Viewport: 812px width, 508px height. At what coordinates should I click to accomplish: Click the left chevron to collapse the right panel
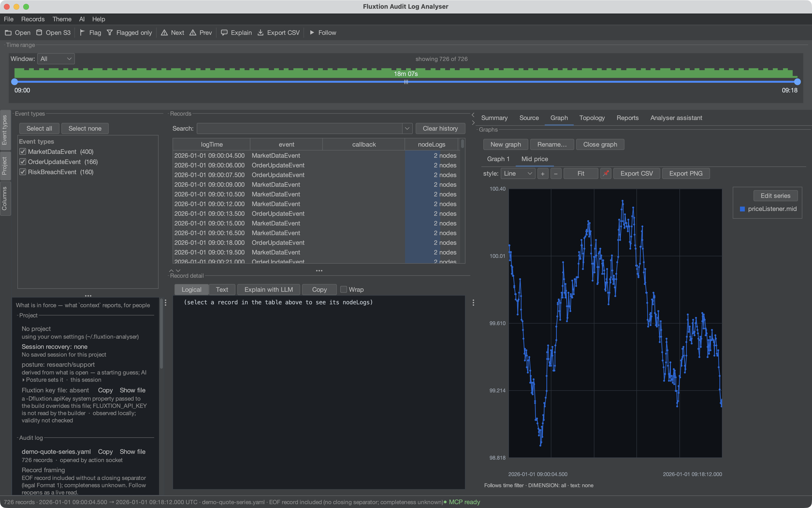click(x=473, y=115)
